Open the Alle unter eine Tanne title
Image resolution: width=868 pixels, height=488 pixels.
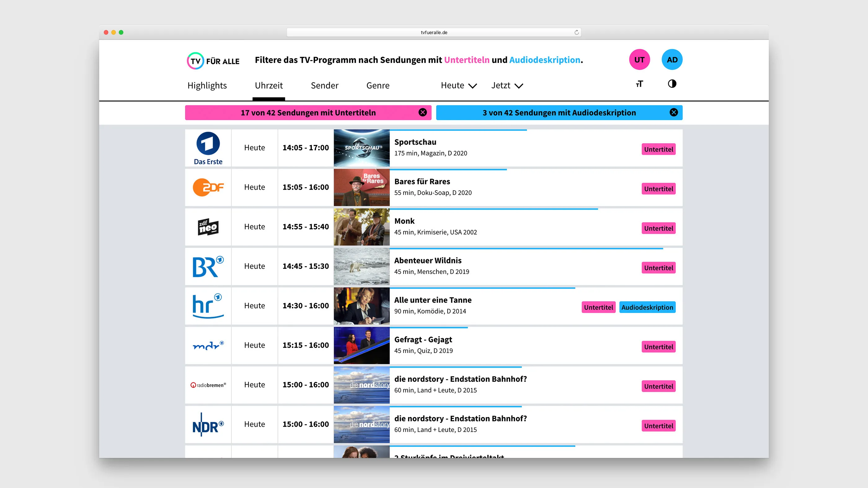coord(433,300)
